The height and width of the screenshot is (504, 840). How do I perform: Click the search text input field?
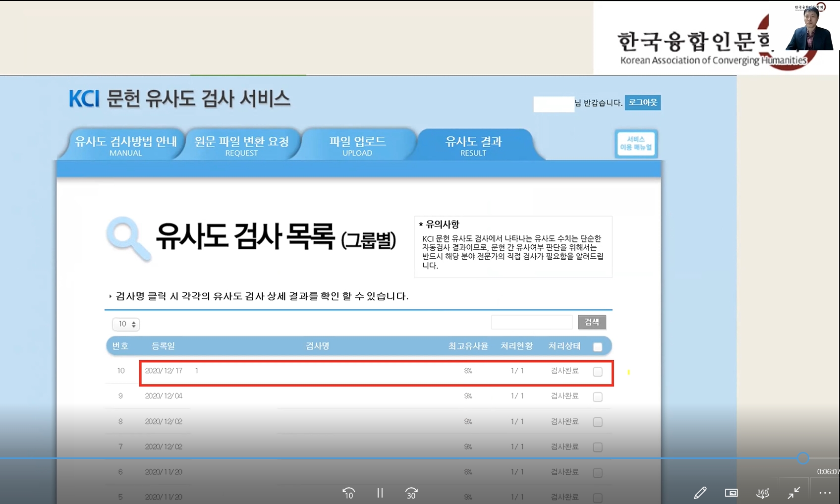532,322
